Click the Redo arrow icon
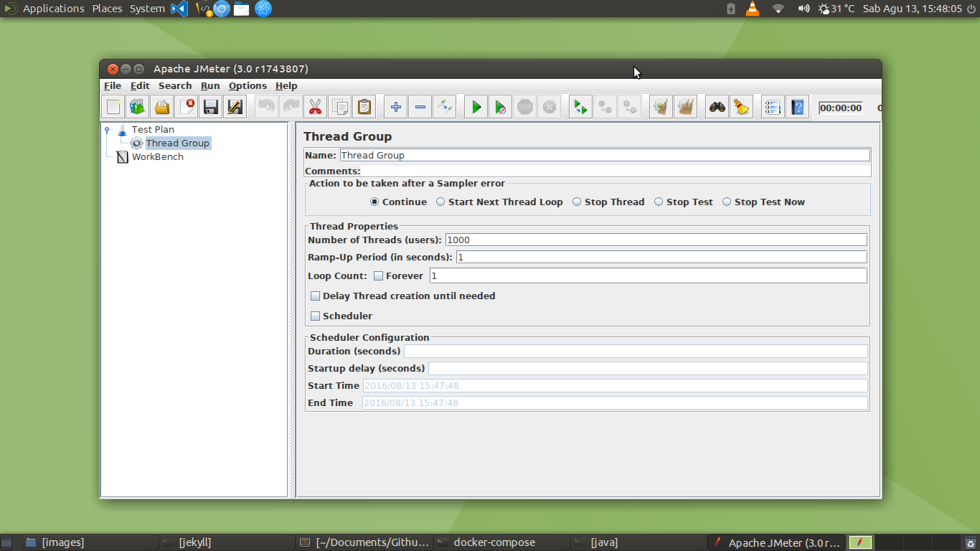The height and width of the screenshot is (551, 980). (x=291, y=107)
